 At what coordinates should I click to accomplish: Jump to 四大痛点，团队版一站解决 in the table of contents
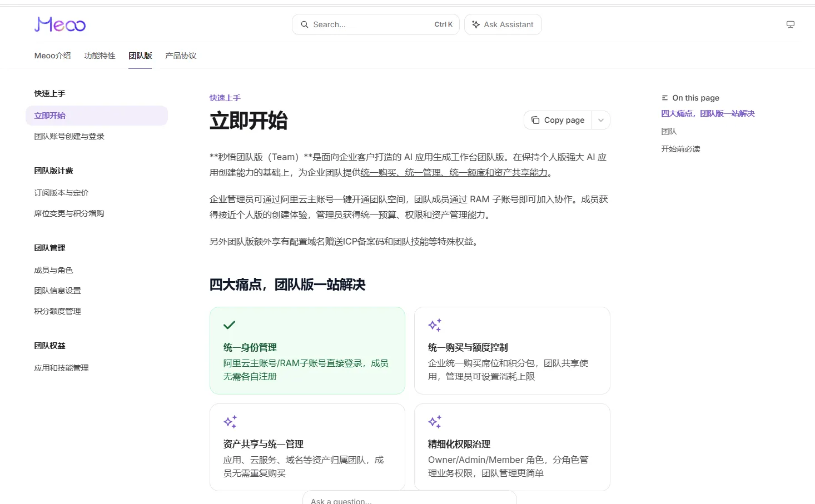[x=708, y=113]
